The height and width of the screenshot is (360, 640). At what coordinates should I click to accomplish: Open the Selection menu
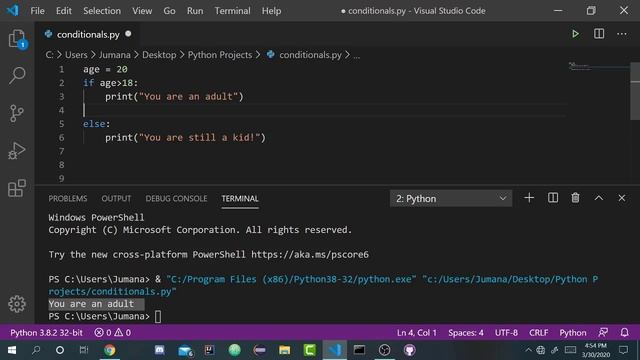tap(102, 11)
